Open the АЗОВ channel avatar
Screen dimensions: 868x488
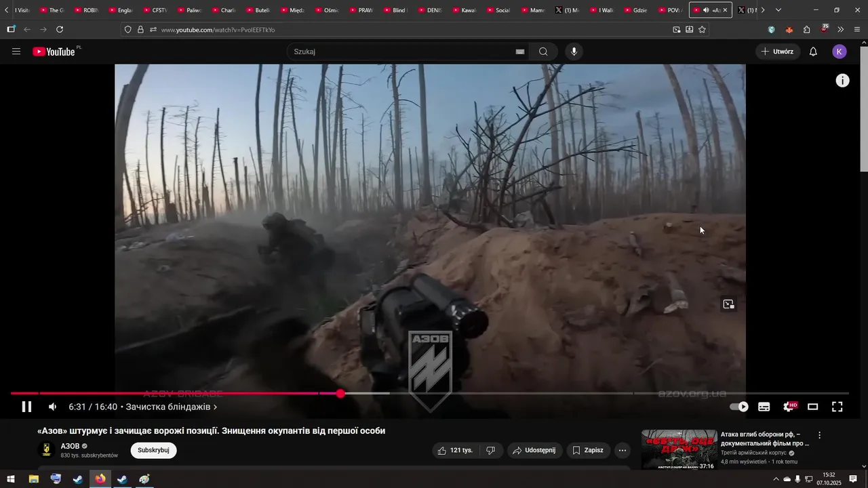[47, 450]
